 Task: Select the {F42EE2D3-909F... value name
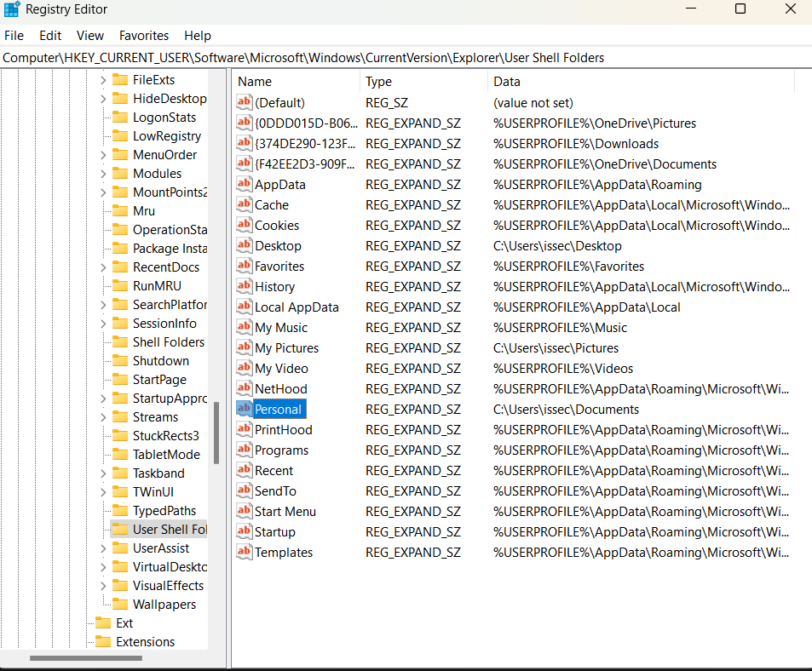click(x=304, y=164)
